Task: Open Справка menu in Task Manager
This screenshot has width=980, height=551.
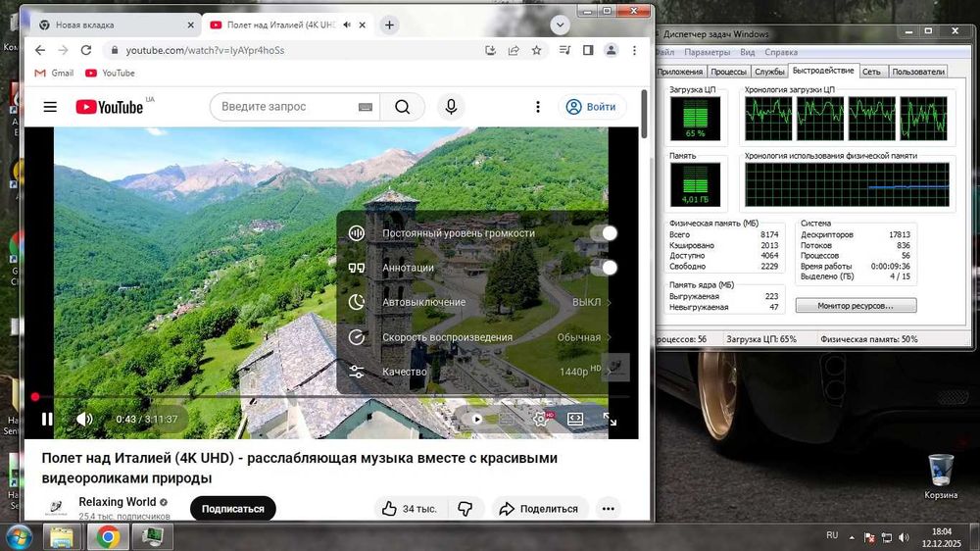Action: (x=781, y=53)
